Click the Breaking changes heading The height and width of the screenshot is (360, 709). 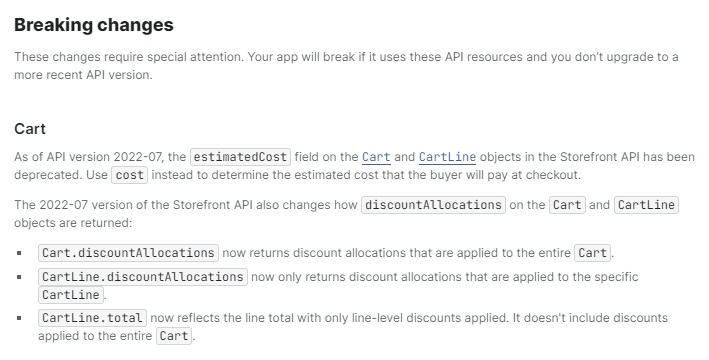pyautogui.click(x=94, y=24)
